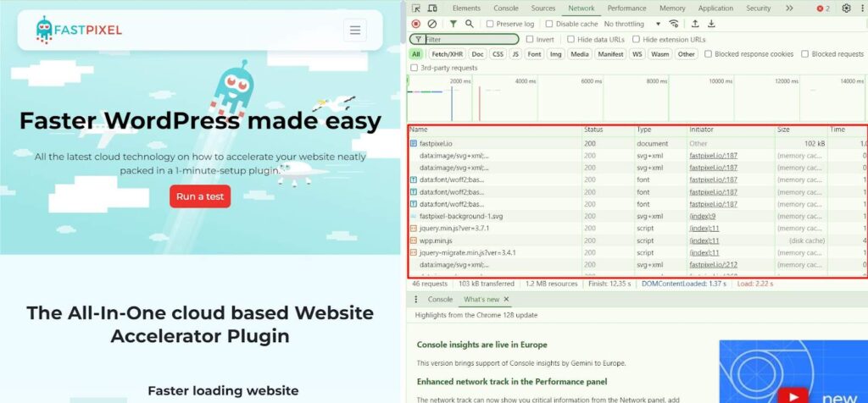
Task: Filter requests by Fetch/XHR type
Action: [x=446, y=54]
